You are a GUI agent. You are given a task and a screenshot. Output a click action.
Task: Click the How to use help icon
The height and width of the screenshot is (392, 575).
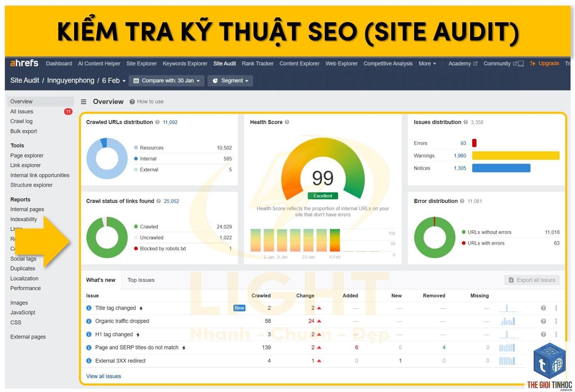pyautogui.click(x=132, y=102)
